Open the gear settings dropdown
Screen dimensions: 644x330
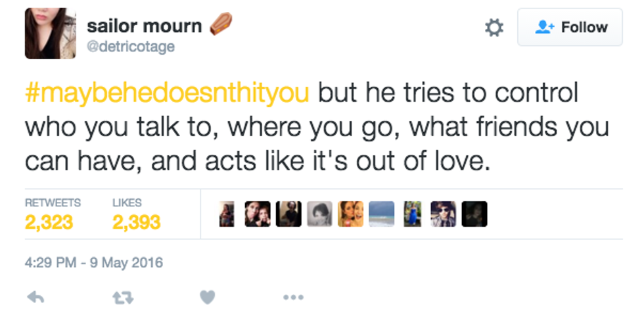click(494, 28)
